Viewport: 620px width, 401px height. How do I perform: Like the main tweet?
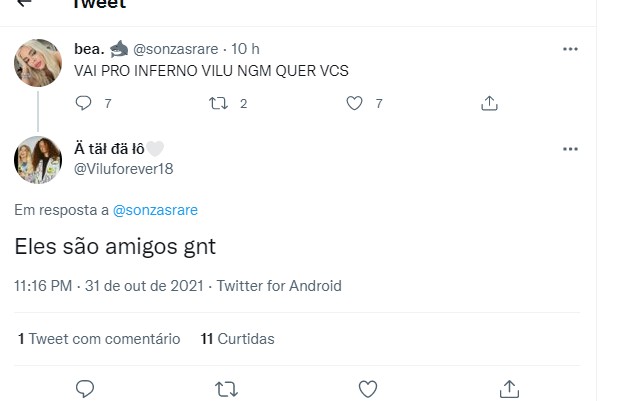[x=367, y=388]
